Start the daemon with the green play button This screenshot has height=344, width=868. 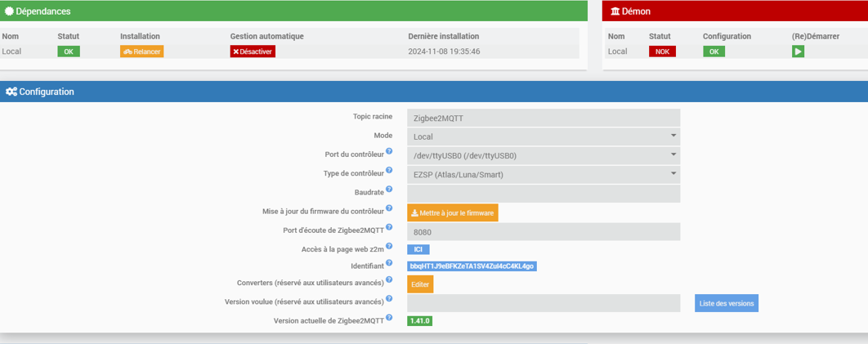click(x=798, y=51)
